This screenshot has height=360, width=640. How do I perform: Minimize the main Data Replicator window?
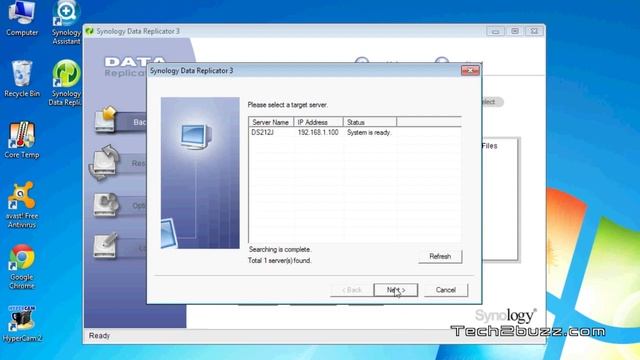click(x=495, y=31)
